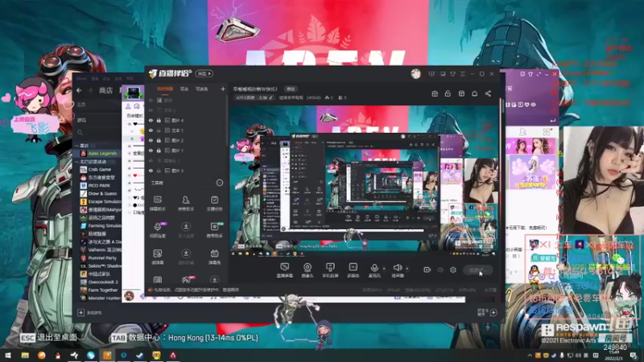The width and height of the screenshot is (644, 362).
Task: Open the toolbox more options circle
Action: [x=219, y=183]
